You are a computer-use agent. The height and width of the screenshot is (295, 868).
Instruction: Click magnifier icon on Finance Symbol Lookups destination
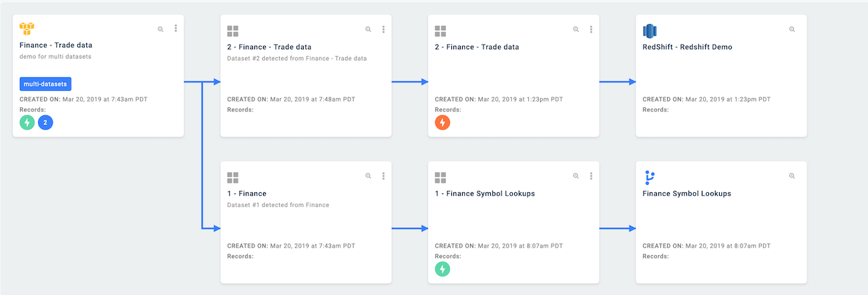coord(792,176)
